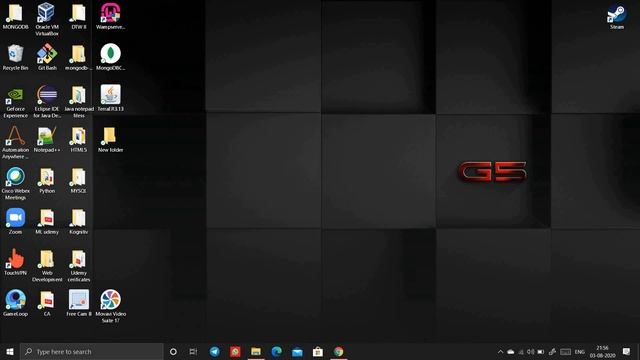
Task: Open the touch keyboard from tray
Action: [x=565, y=351]
